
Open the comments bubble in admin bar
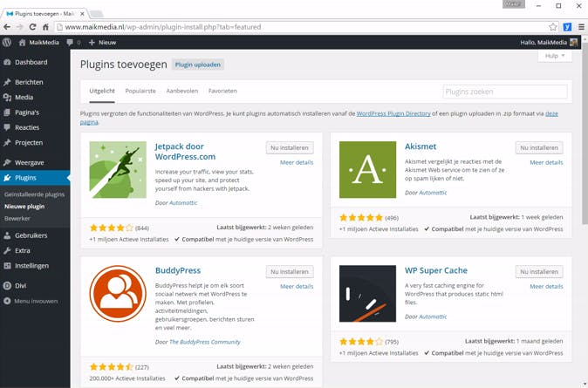(70, 43)
